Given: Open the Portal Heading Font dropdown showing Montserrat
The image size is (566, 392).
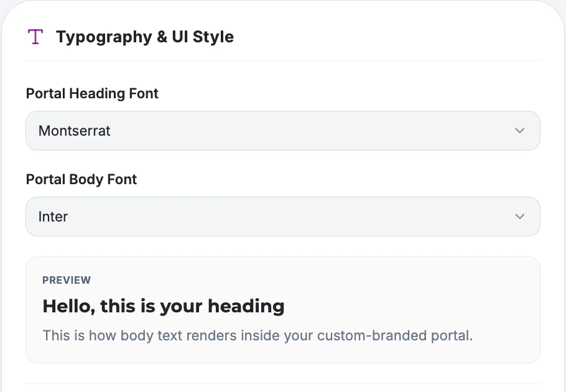Looking at the screenshot, I should 283,131.
